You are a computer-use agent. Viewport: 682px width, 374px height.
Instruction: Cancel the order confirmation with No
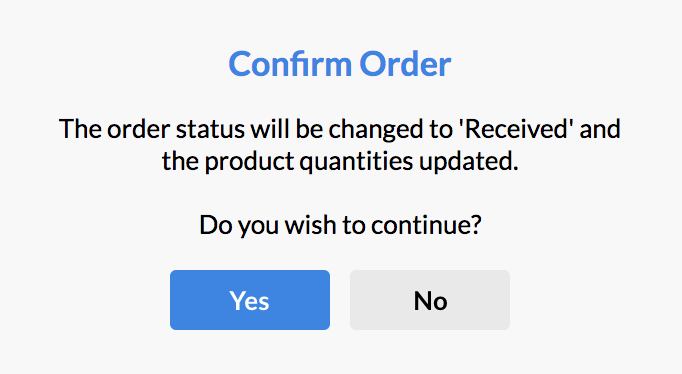430,300
